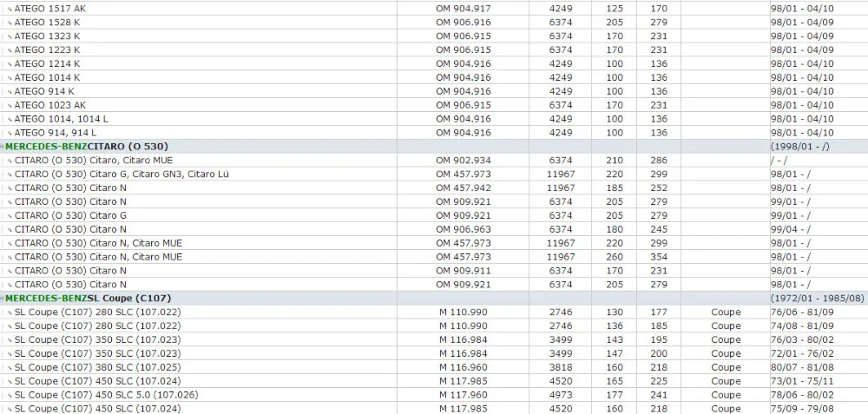The height and width of the screenshot is (414, 868).
Task: Click group date range (1998/01 - /)
Action: pyautogui.click(x=799, y=147)
